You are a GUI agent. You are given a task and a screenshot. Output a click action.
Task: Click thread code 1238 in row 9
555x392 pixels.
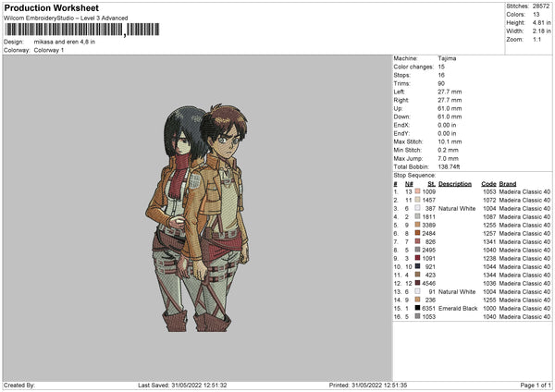pyautogui.click(x=489, y=259)
